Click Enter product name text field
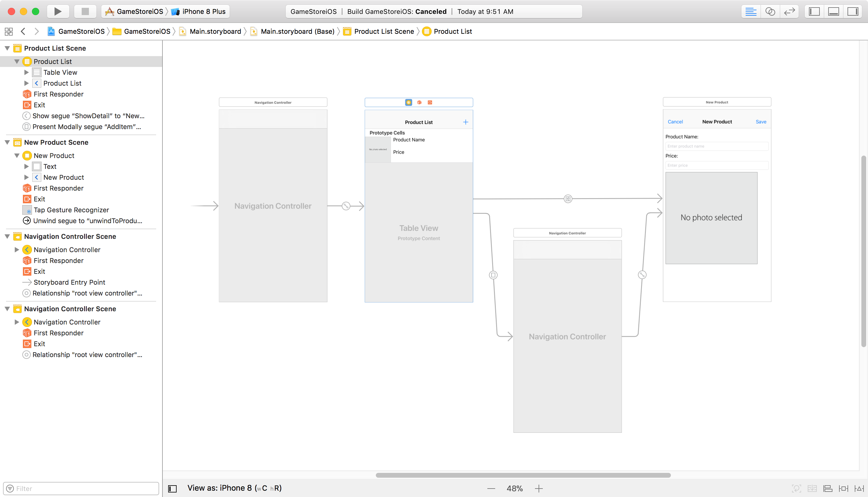 click(717, 146)
